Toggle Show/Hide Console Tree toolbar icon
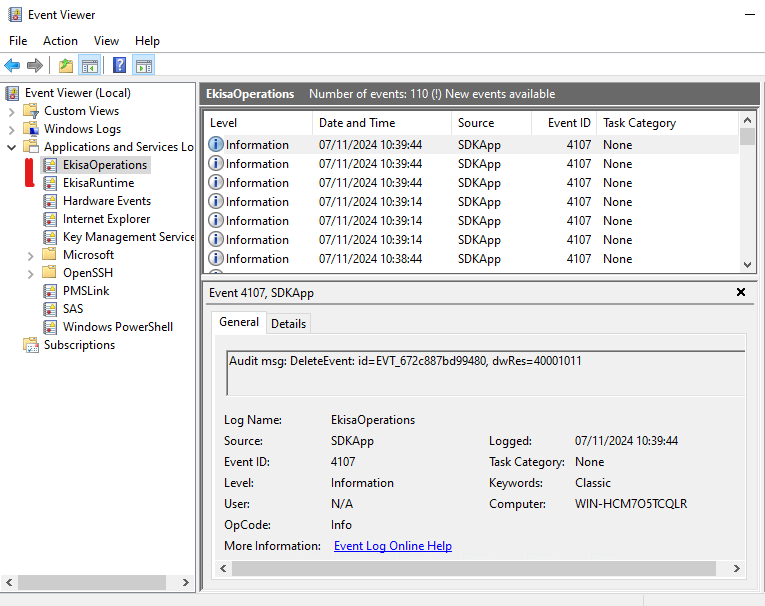 click(90, 66)
